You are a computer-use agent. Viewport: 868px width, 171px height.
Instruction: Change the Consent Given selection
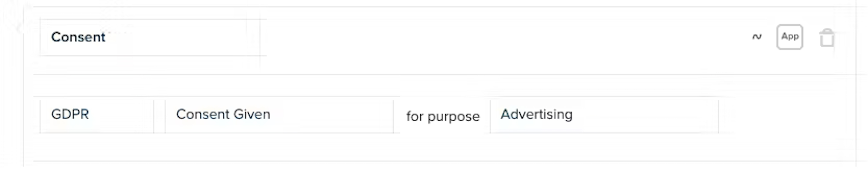(279, 115)
